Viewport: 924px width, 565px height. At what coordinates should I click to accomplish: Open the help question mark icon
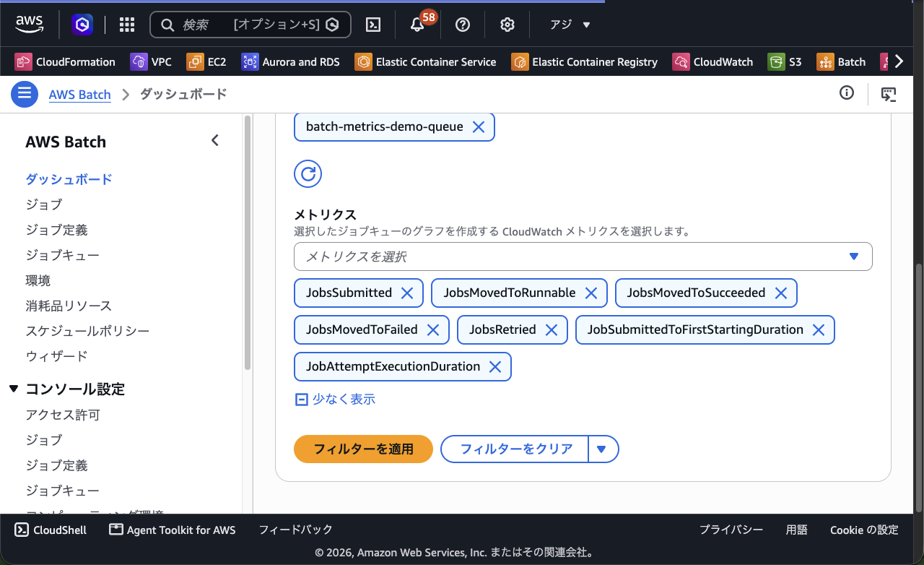[463, 25]
